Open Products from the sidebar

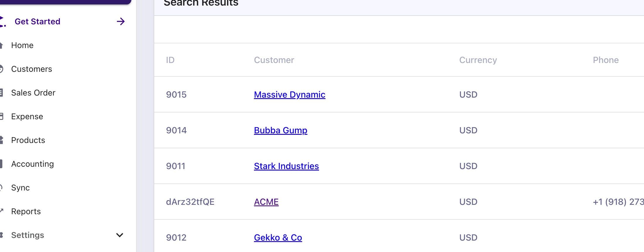[x=28, y=140]
